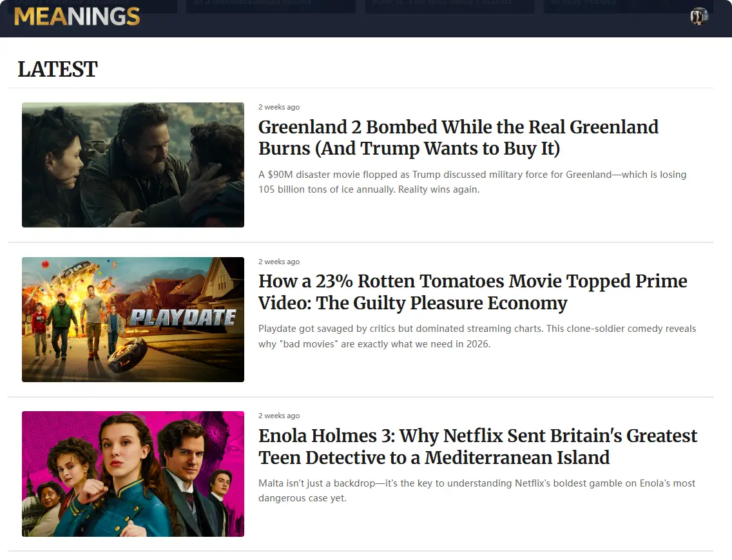Image resolution: width=732 pixels, height=560 pixels.
Task: Click the LATEST section heading
Action: coord(57,69)
